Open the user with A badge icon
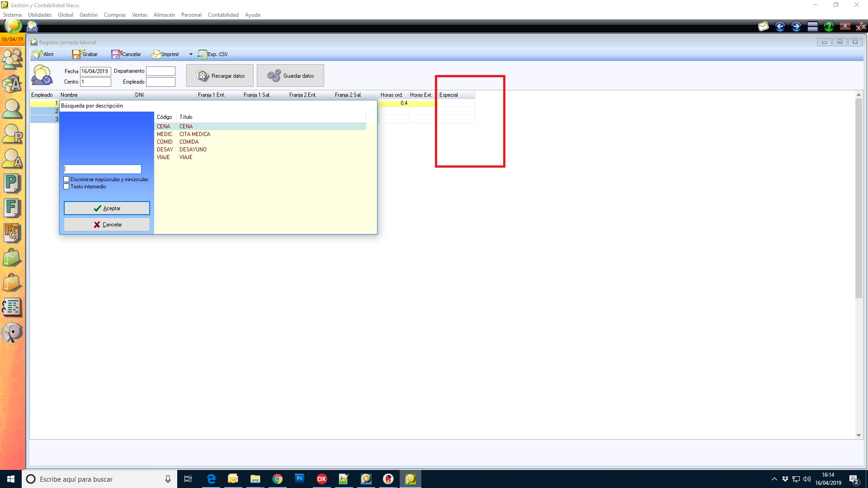This screenshot has width=868, height=488. point(12,159)
